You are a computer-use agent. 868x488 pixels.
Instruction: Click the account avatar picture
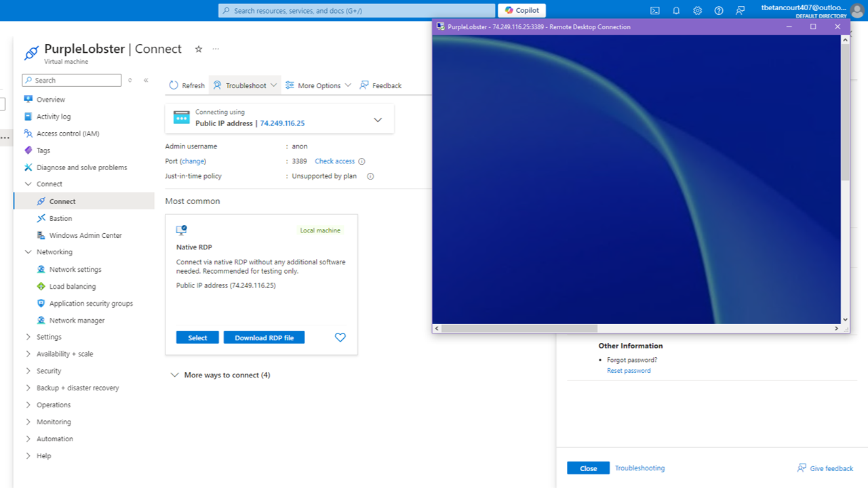(857, 10)
